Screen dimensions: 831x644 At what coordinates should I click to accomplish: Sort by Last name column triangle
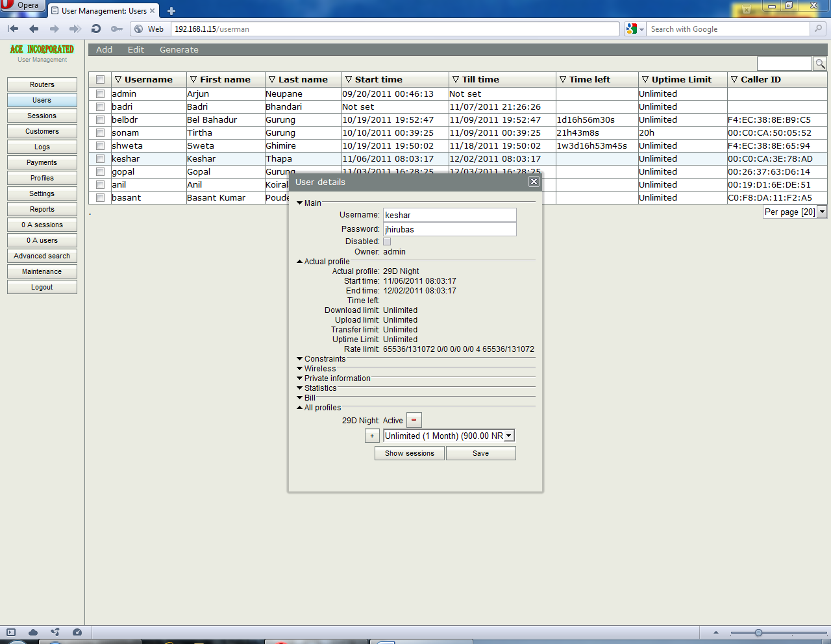tap(272, 79)
